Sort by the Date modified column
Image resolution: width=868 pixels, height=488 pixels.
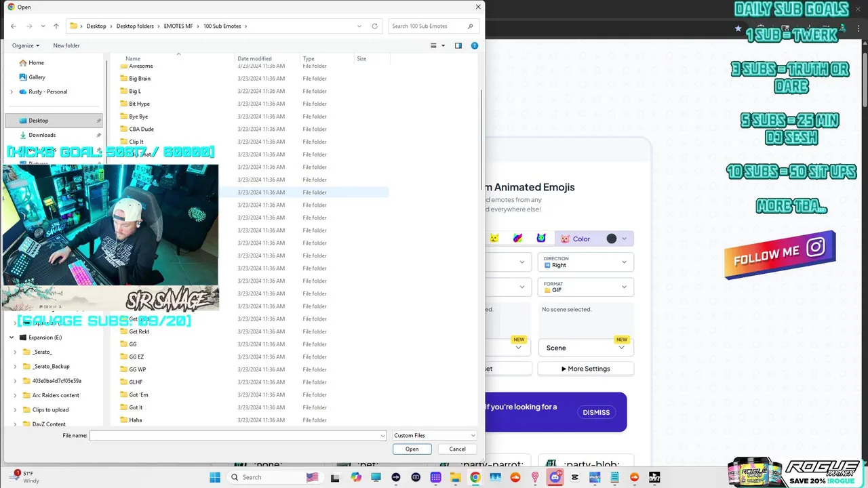click(x=254, y=58)
